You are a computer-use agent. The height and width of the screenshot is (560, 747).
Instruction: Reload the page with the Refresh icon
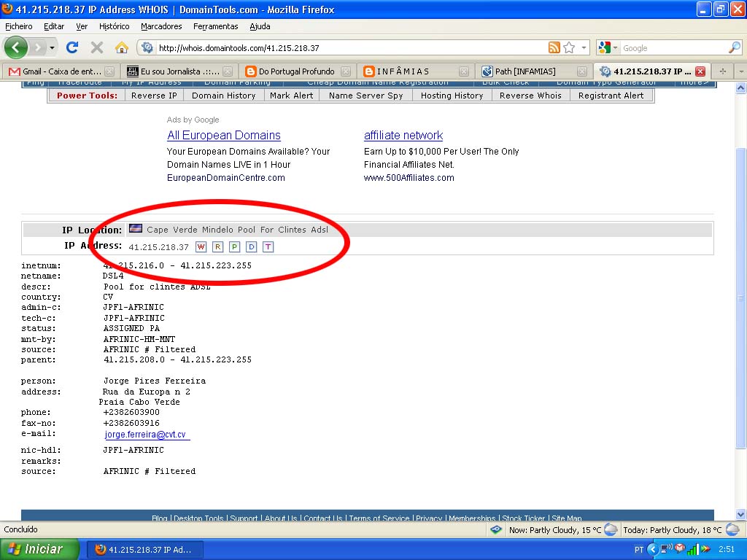(72, 47)
